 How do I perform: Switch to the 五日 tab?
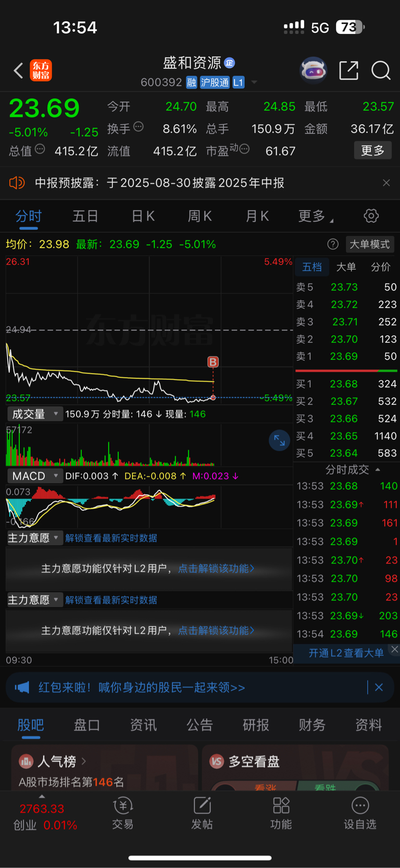point(85,216)
